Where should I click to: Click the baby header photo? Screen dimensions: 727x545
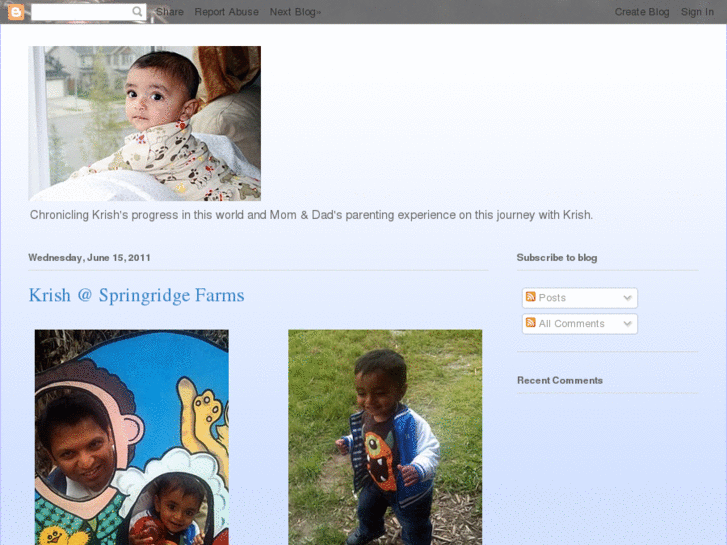(145, 123)
